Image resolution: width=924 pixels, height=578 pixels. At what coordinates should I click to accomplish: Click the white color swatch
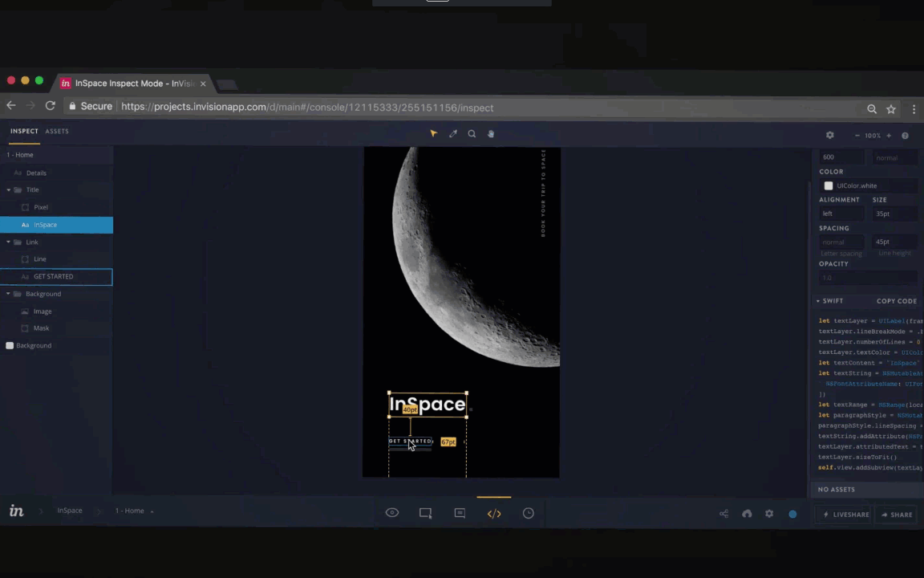pos(829,185)
